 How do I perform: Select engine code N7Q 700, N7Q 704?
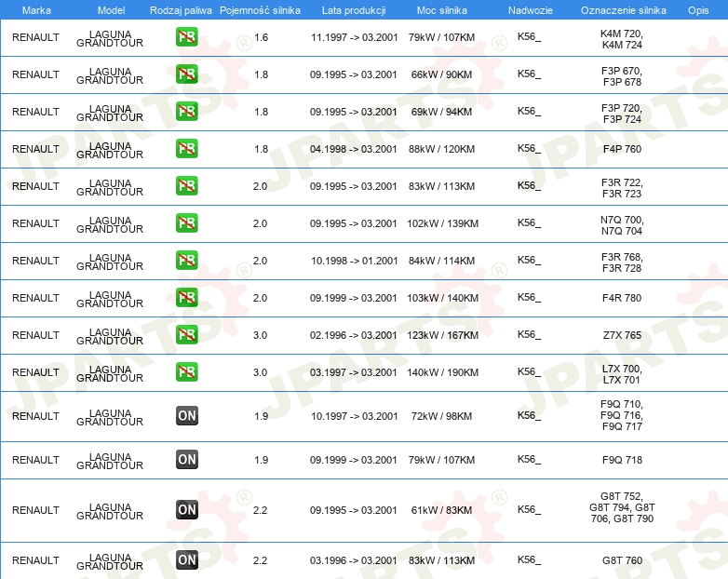(x=622, y=224)
